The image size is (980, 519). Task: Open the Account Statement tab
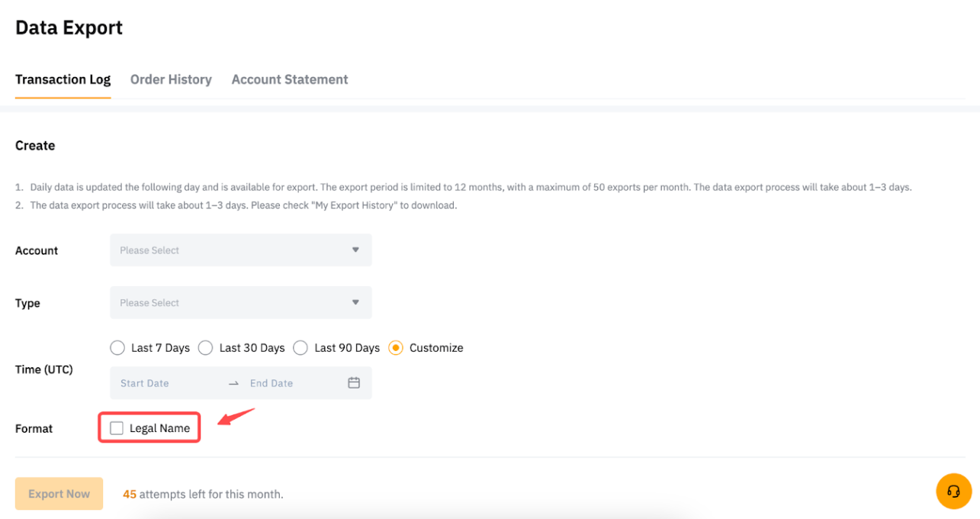point(290,79)
